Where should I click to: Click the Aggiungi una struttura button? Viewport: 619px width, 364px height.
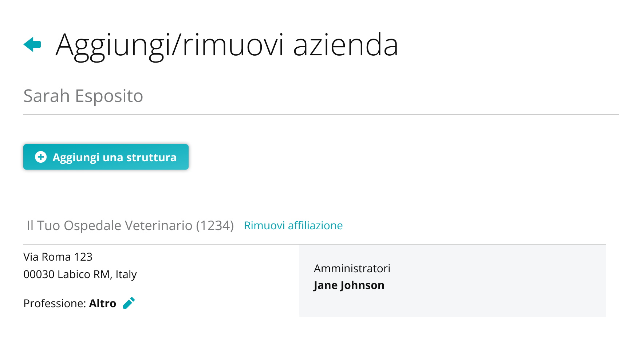coord(106,157)
